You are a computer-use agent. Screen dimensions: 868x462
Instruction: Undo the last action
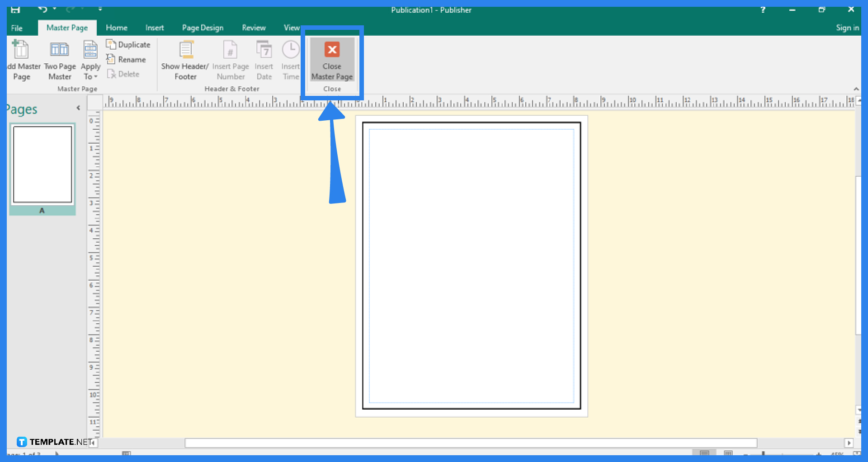pos(42,9)
